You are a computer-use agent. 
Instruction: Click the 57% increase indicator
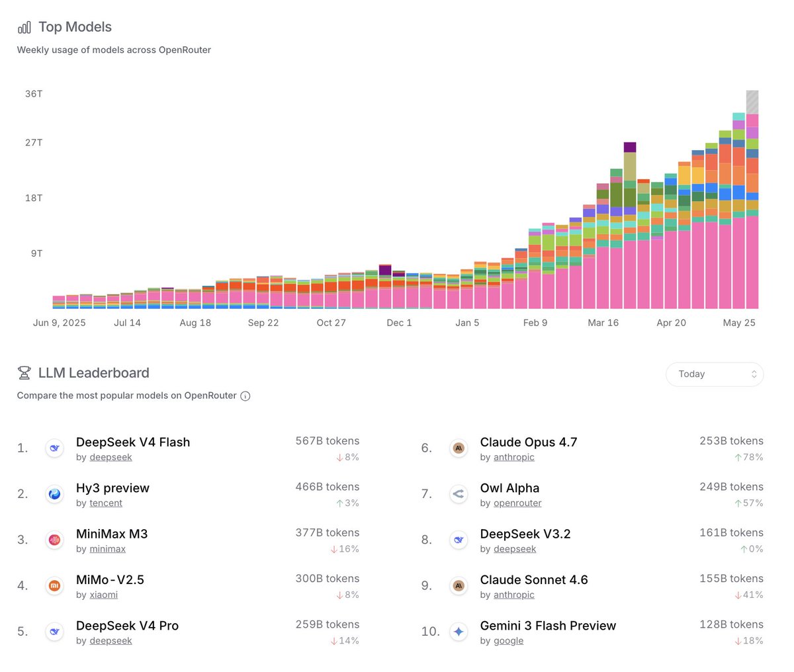click(x=748, y=503)
